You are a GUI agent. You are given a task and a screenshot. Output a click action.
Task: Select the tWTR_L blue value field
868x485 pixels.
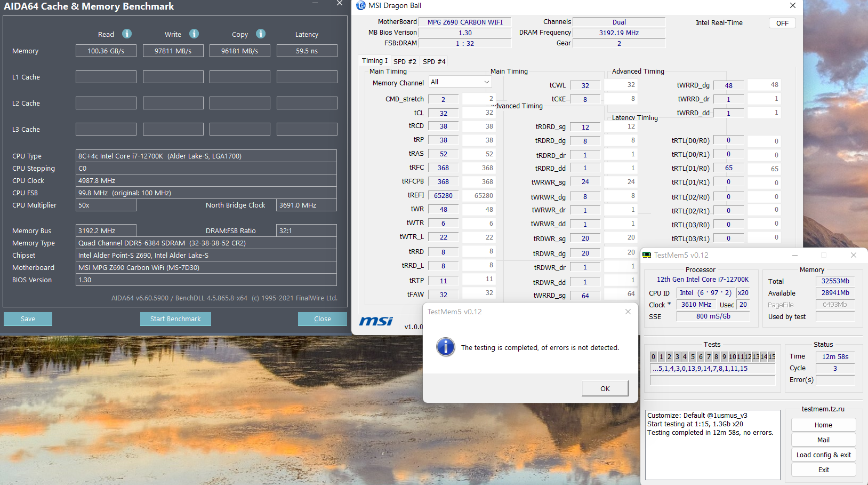(443, 237)
